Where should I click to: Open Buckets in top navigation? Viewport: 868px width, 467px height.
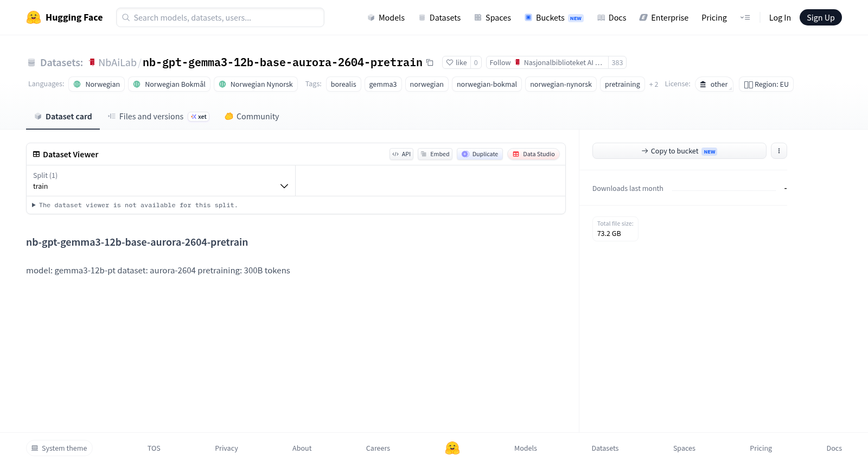[554, 17]
